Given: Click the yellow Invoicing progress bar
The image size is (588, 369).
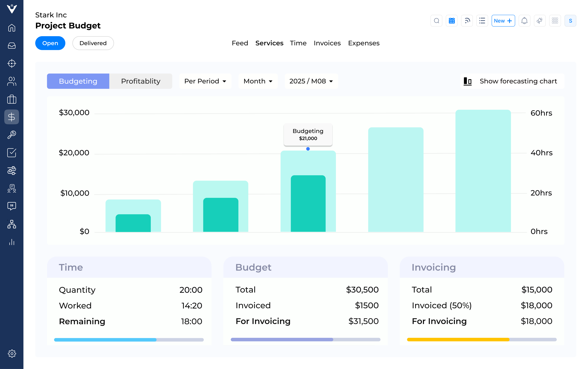Looking at the screenshot, I should (x=458, y=340).
